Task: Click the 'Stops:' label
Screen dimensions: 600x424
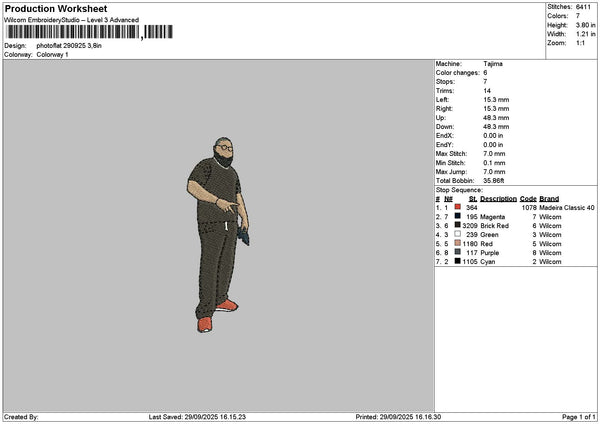Action: 445,82
